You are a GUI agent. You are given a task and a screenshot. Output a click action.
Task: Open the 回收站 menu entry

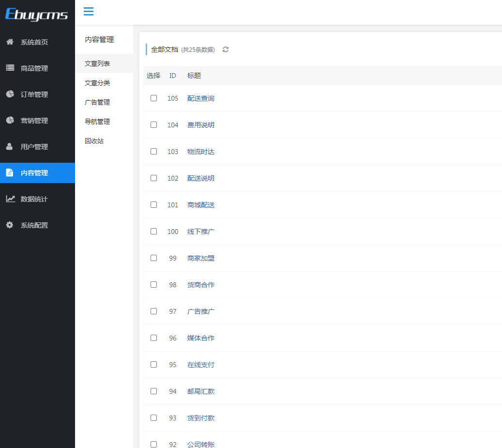[x=94, y=141]
